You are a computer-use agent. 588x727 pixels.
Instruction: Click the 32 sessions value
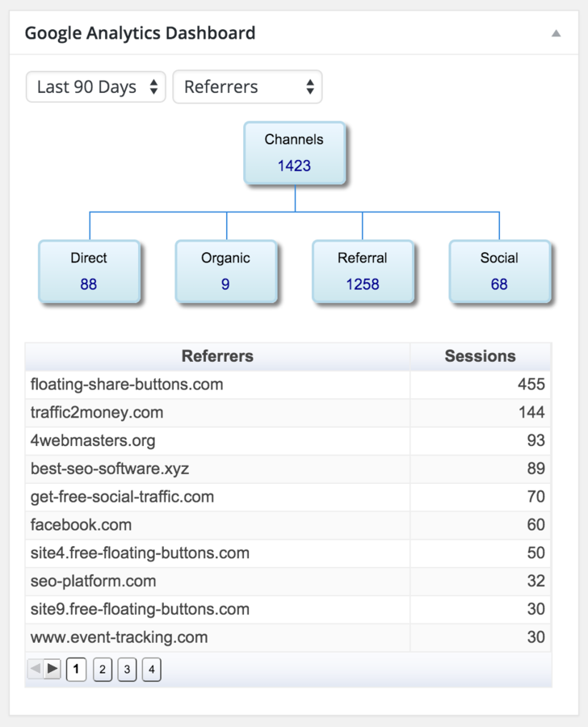tap(536, 582)
